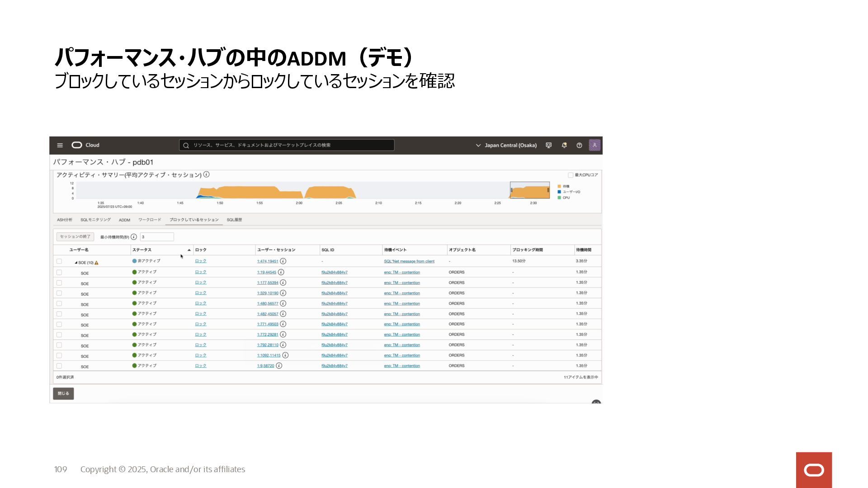Open the session link 1:792,28110
The height and width of the screenshot is (488, 868).
point(268,345)
